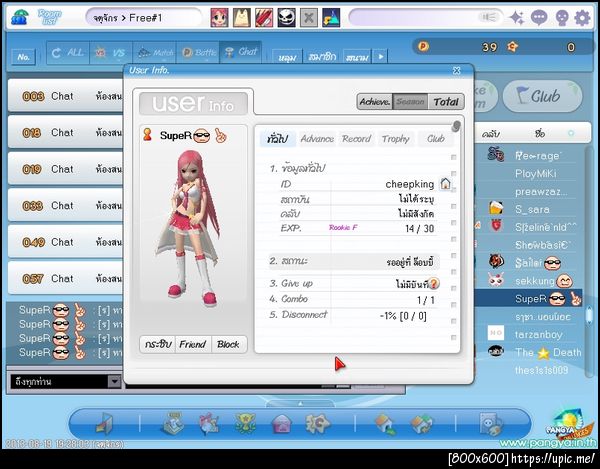Click the P pang currency icon

(423, 47)
